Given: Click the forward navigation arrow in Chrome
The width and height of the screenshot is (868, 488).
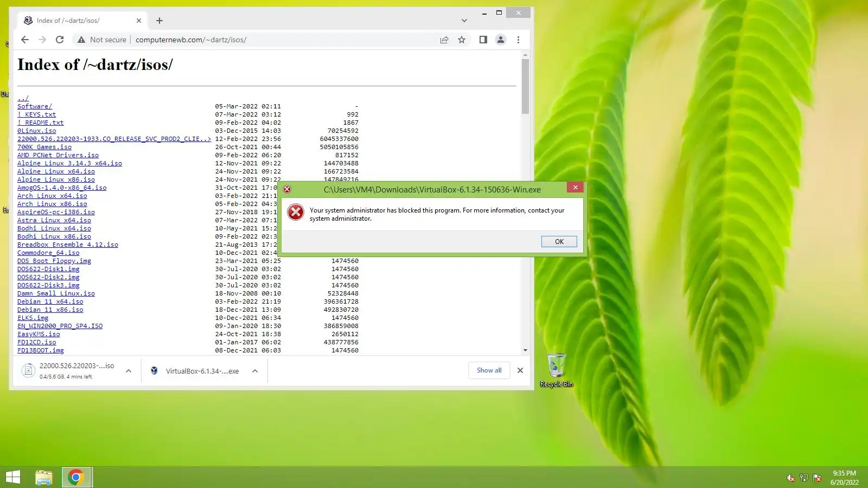Looking at the screenshot, I should coord(42,40).
